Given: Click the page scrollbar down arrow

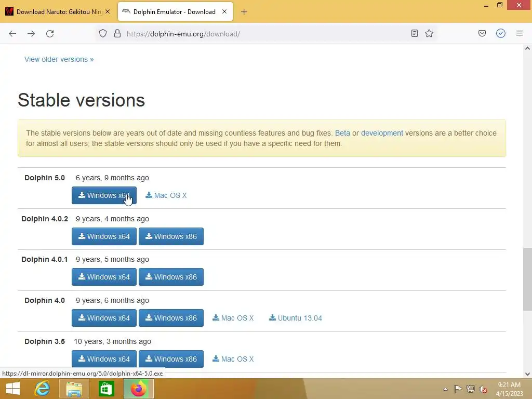Looking at the screenshot, I should click(x=527, y=374).
